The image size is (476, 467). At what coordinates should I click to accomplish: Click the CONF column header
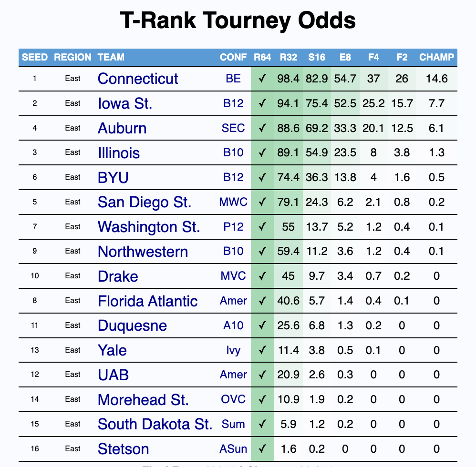[x=233, y=57]
